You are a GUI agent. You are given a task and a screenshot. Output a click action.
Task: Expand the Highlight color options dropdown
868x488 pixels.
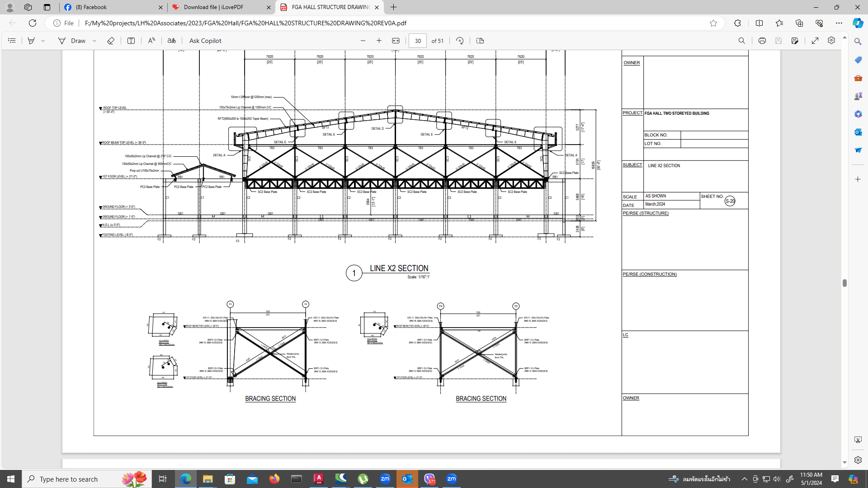(x=43, y=41)
